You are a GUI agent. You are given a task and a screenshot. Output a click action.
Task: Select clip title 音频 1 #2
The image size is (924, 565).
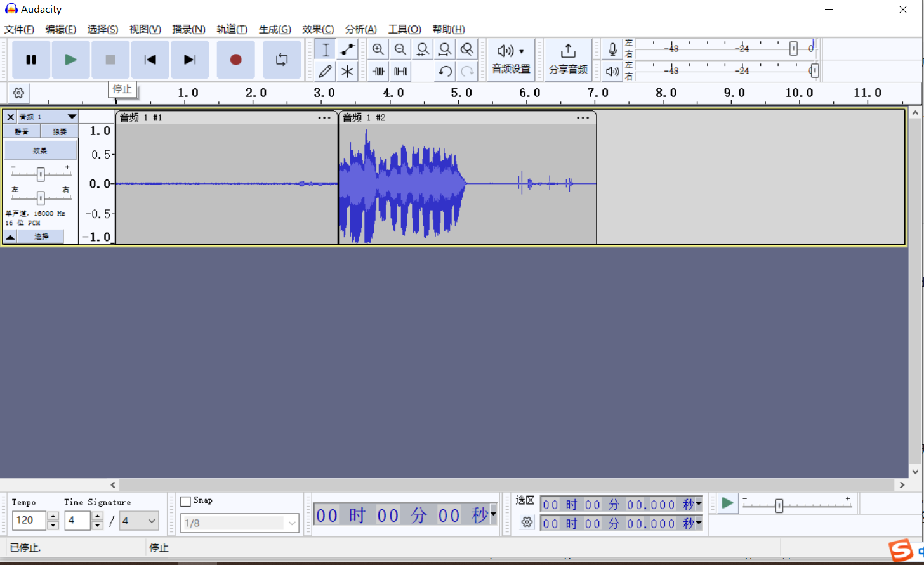pos(364,118)
